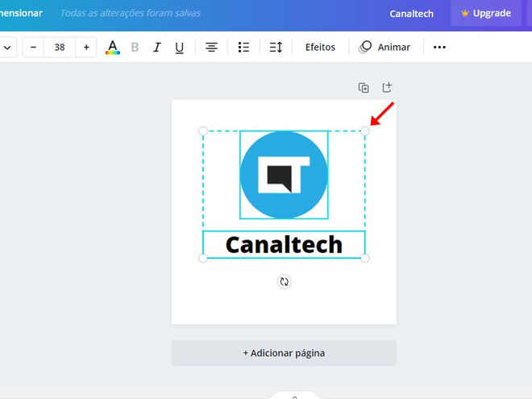
Task: Toggle italic formatting
Action: pyautogui.click(x=156, y=48)
